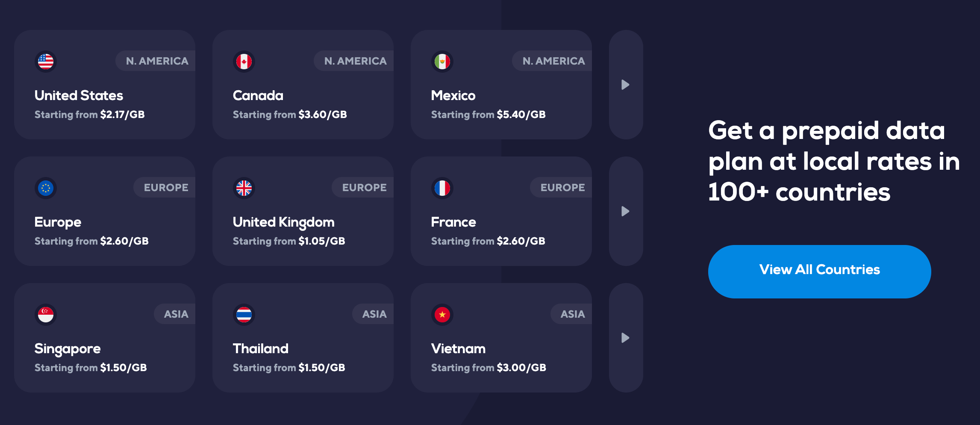
Task: Click the Thailand flag icon
Action: (244, 315)
